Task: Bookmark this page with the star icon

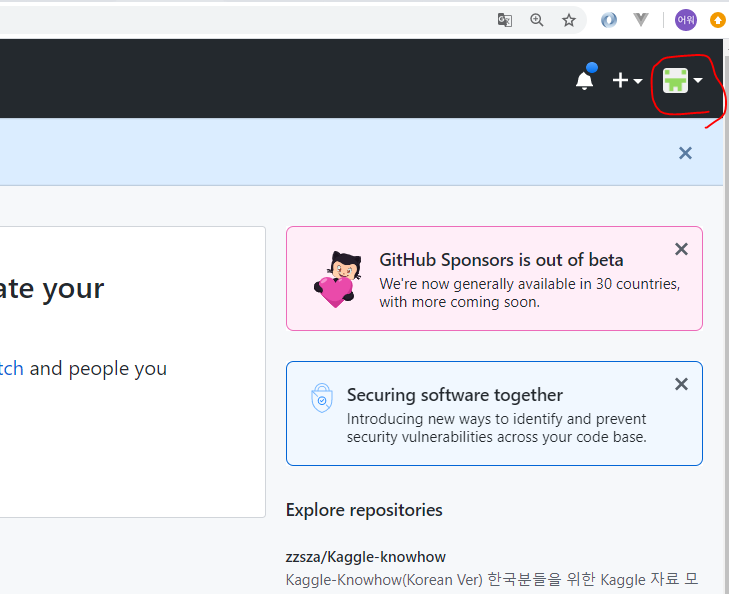Action: pyautogui.click(x=569, y=20)
